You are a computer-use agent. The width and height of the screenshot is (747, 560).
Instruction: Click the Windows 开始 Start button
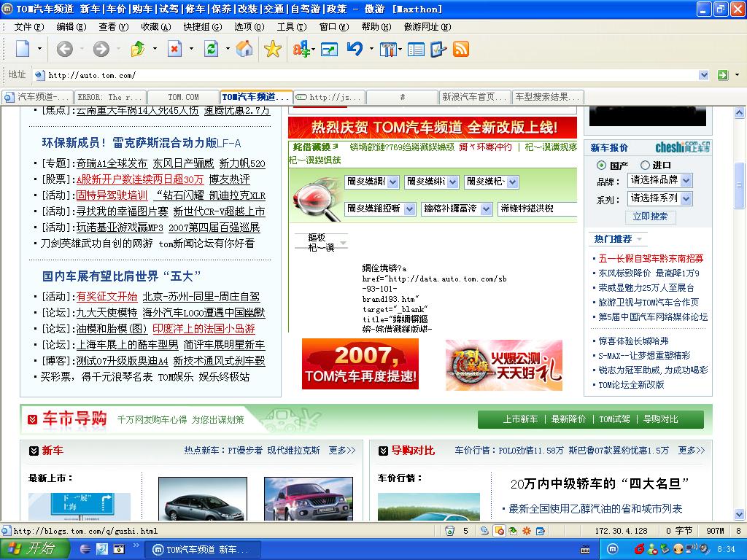[x=34, y=550]
